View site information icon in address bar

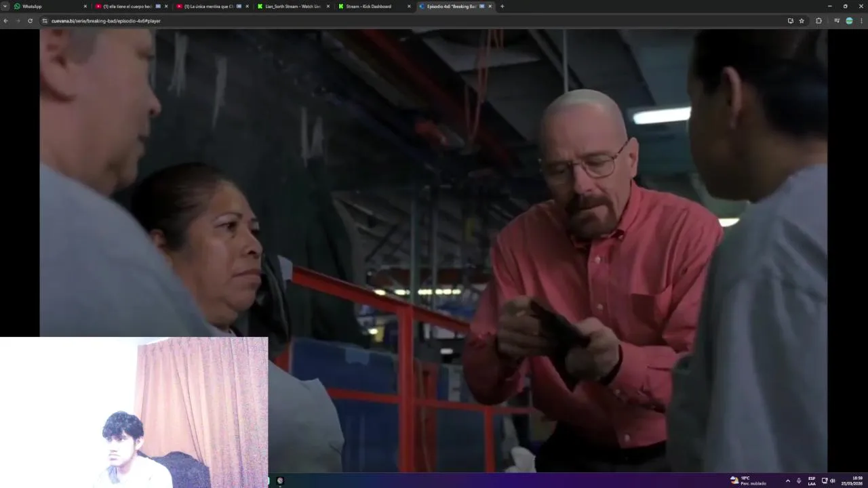click(x=45, y=21)
